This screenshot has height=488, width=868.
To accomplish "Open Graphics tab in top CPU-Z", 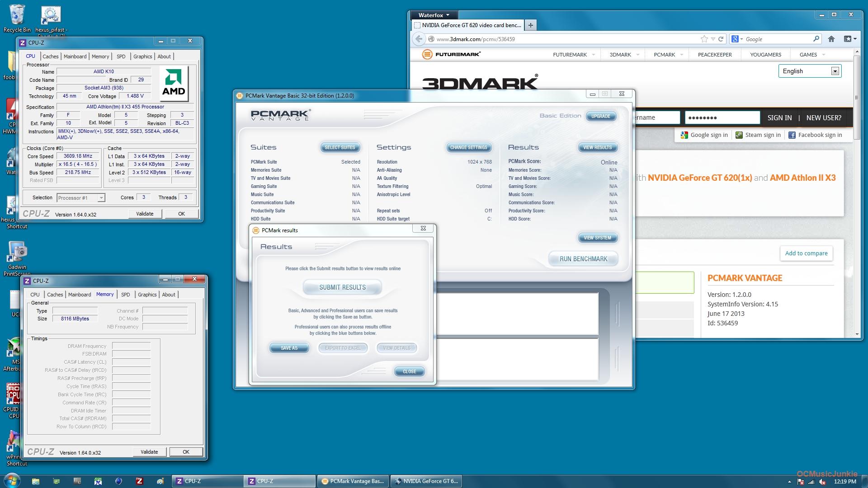I will click(142, 56).
